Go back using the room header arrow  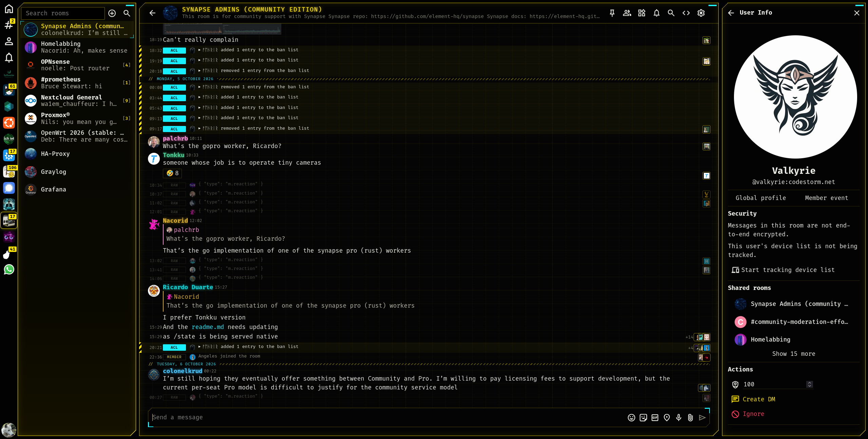click(152, 13)
